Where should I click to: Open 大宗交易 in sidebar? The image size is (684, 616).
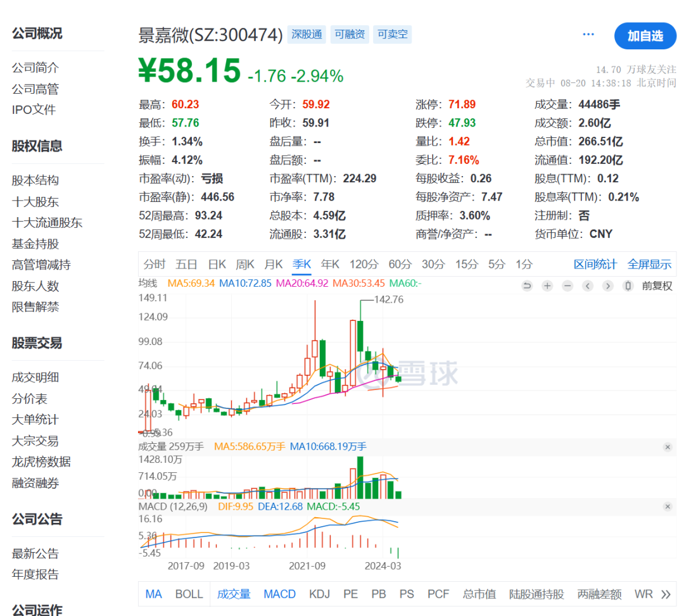tap(35, 441)
